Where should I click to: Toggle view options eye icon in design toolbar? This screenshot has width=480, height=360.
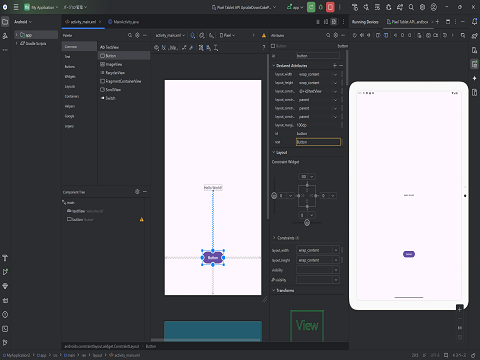tap(156, 48)
